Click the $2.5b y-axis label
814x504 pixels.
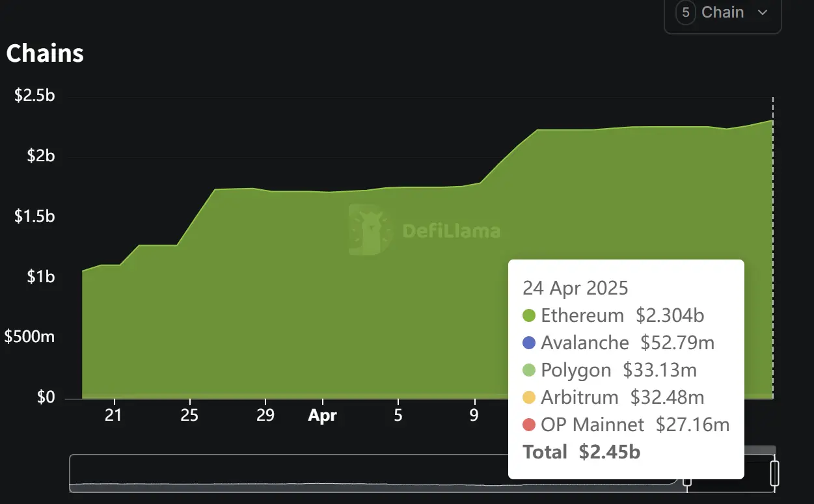(x=34, y=96)
